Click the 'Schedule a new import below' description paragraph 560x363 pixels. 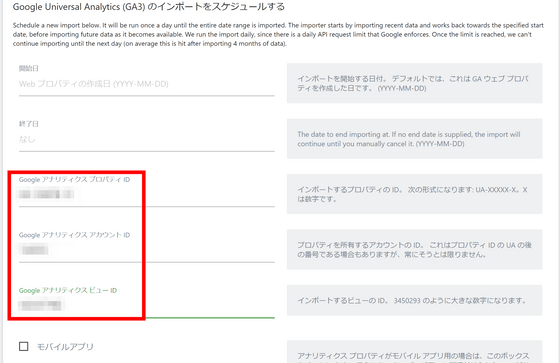tap(278, 35)
